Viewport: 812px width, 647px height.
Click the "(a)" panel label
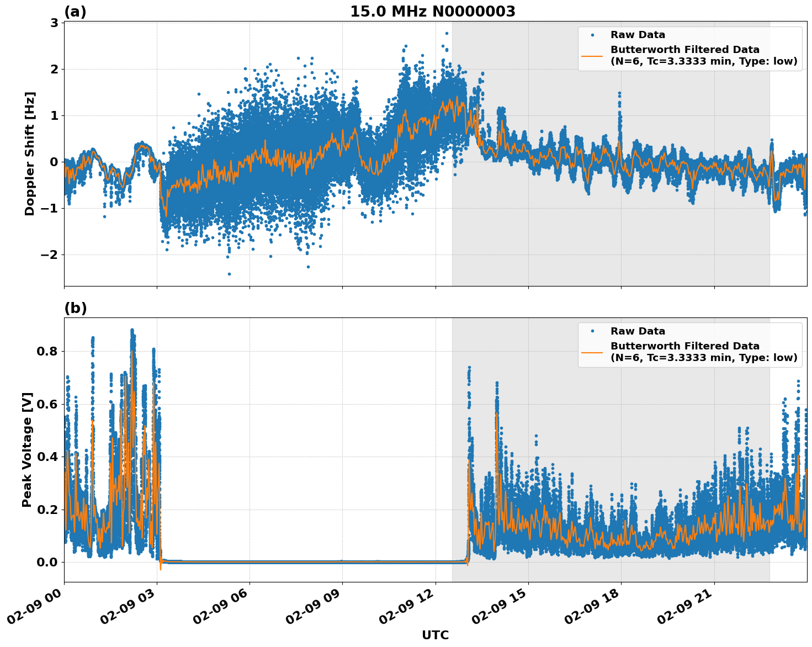[x=75, y=12]
